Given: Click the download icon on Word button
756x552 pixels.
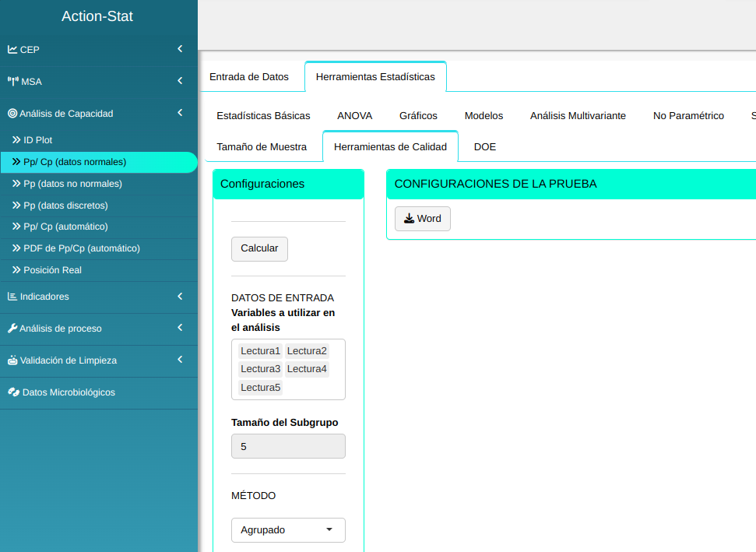Looking at the screenshot, I should tap(409, 219).
